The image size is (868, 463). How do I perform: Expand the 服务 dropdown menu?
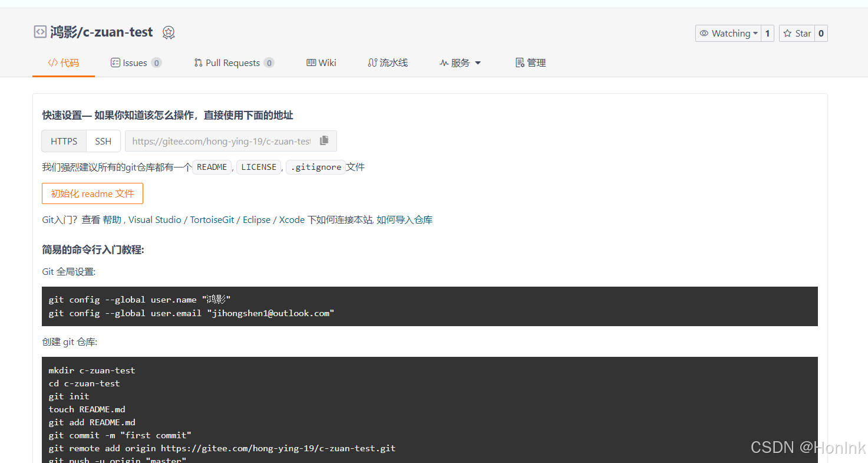point(460,63)
